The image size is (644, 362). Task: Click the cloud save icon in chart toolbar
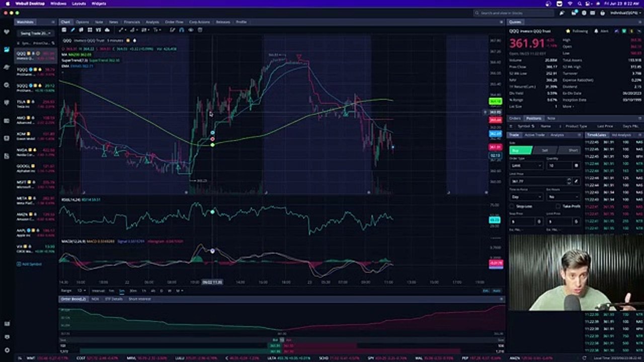pos(107,30)
